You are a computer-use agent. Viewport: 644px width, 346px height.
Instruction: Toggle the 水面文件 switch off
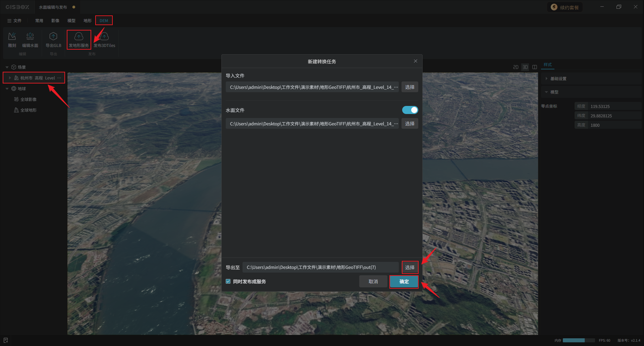tap(410, 110)
